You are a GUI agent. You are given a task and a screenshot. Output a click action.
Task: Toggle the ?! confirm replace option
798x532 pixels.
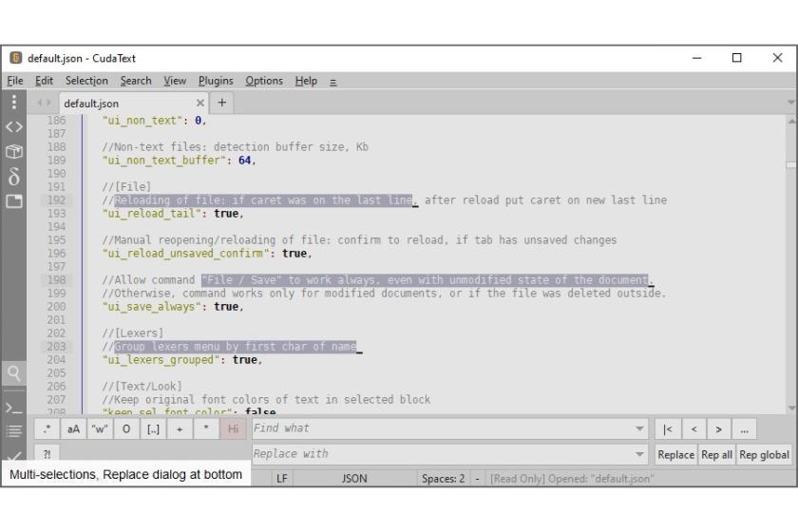click(x=47, y=453)
